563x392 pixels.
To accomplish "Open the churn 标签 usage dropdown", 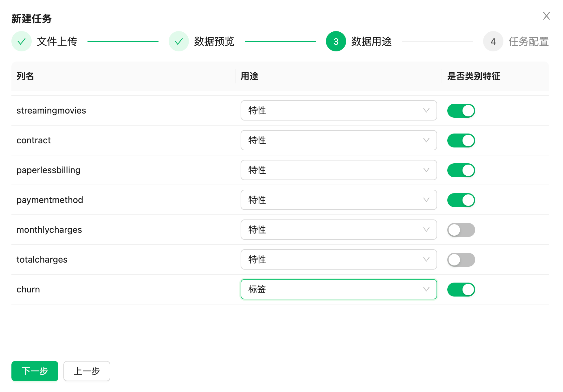I will coord(339,289).
